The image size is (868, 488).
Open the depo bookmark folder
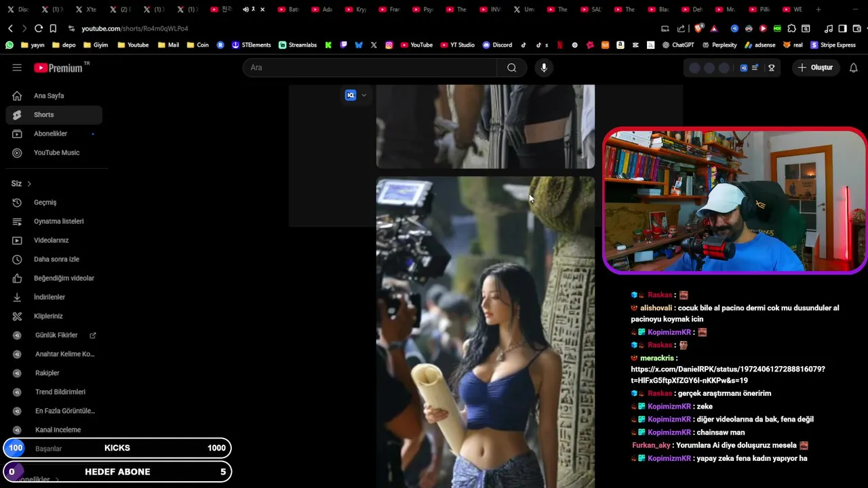click(64, 45)
